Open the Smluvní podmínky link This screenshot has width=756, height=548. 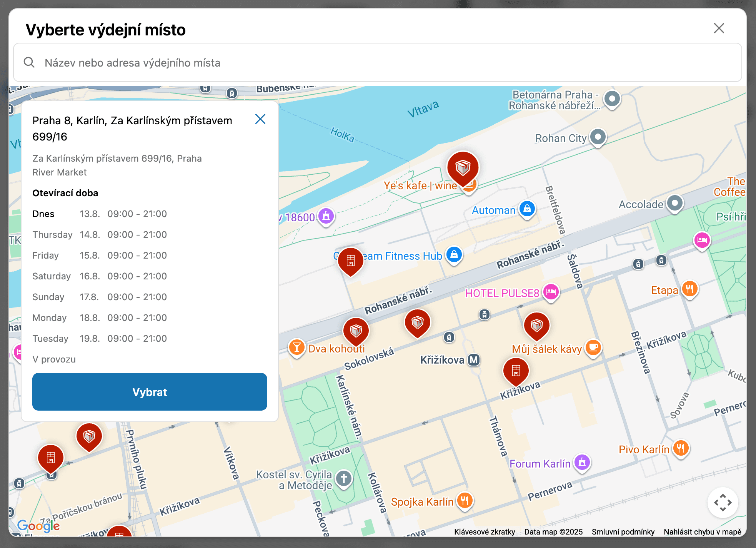pos(623,532)
